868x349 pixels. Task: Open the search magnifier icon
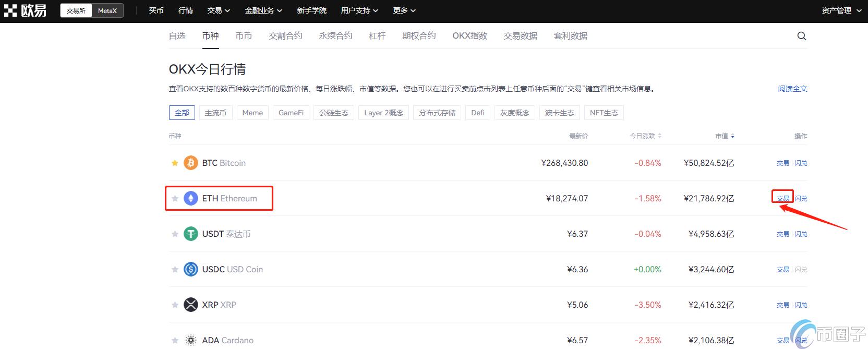pyautogui.click(x=802, y=36)
